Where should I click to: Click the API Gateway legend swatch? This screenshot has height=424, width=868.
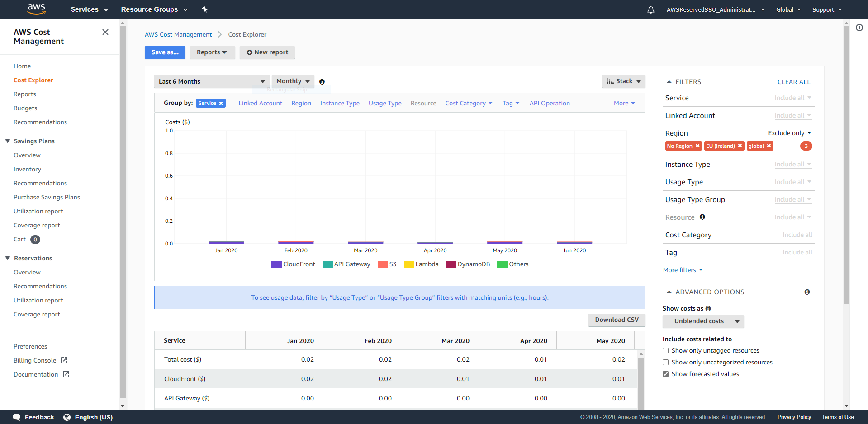pyautogui.click(x=327, y=265)
